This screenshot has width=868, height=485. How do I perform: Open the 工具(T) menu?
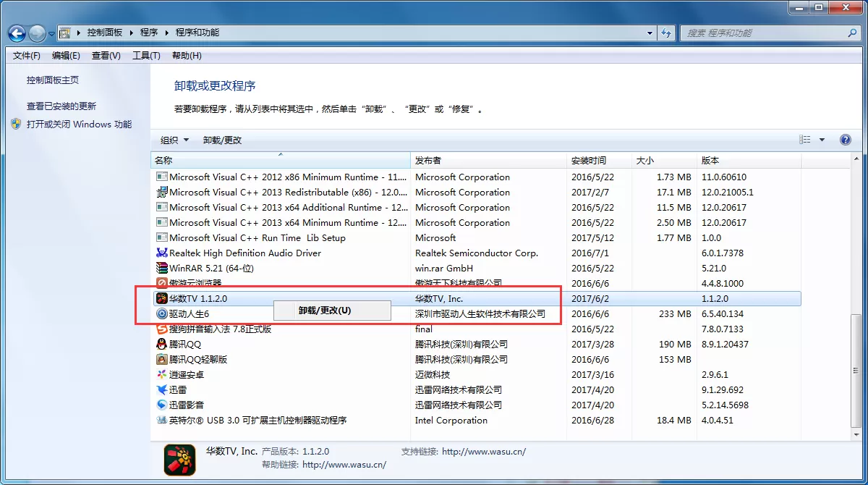click(146, 56)
